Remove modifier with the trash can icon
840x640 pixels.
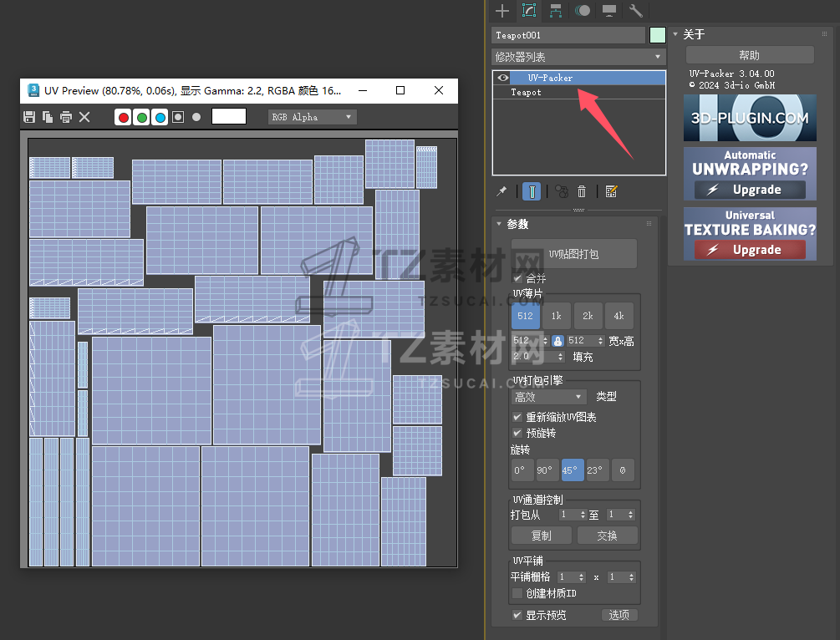pyautogui.click(x=582, y=191)
